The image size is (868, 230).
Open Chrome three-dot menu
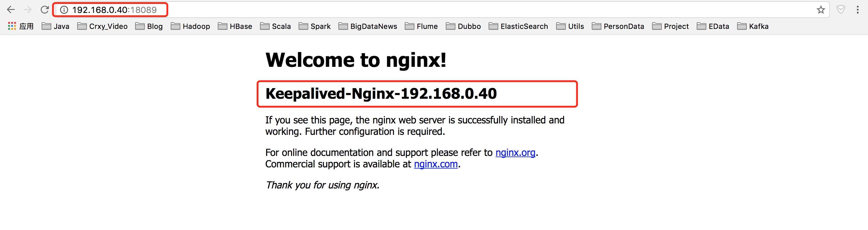tap(857, 10)
